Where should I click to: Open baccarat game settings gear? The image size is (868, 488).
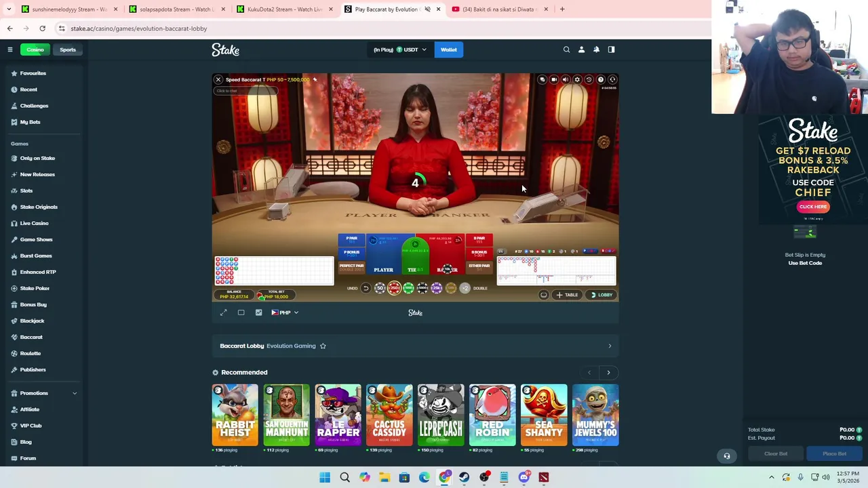[x=577, y=80]
